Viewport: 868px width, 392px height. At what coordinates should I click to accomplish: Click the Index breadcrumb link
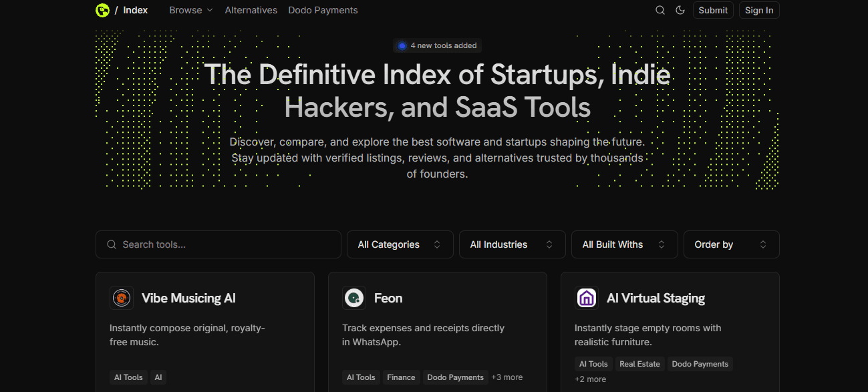136,10
